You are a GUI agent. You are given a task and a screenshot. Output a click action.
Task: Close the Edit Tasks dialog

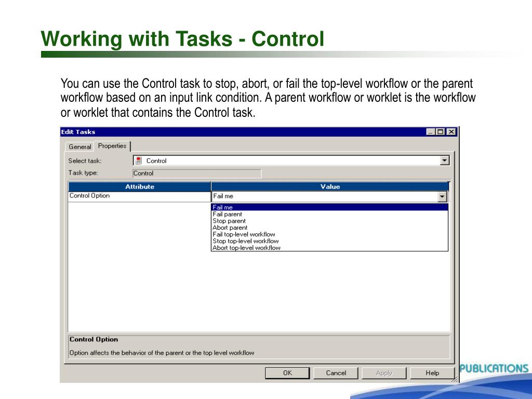(x=451, y=131)
